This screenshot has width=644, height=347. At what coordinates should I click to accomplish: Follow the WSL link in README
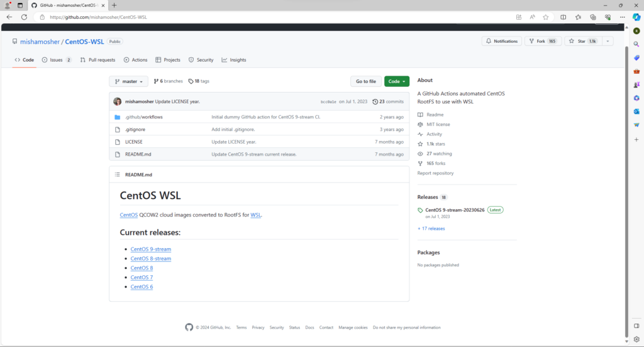point(255,215)
